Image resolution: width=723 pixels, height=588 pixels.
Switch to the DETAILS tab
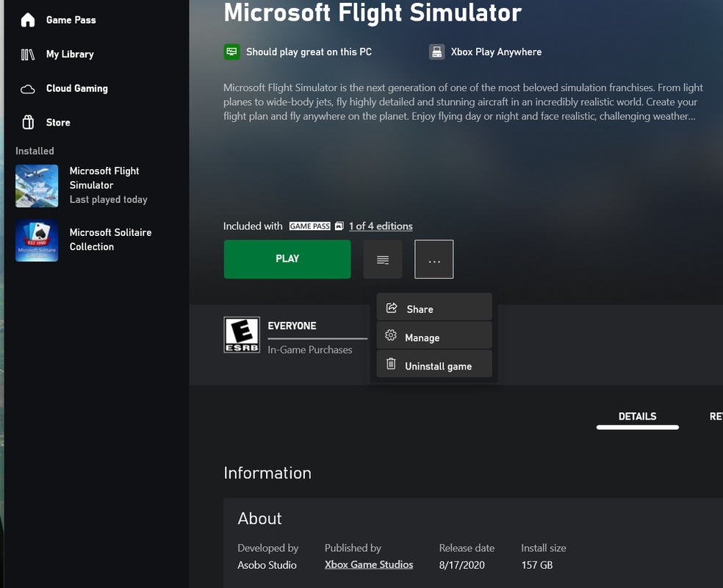click(637, 417)
